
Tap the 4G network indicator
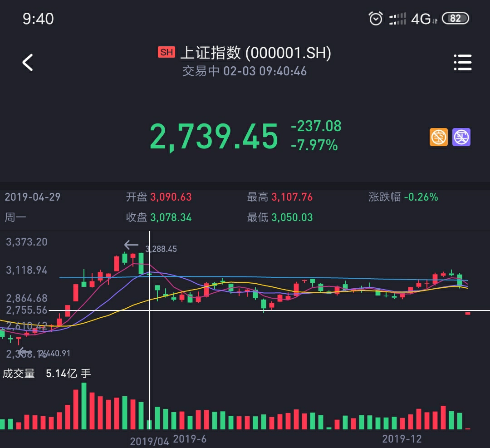(x=424, y=19)
